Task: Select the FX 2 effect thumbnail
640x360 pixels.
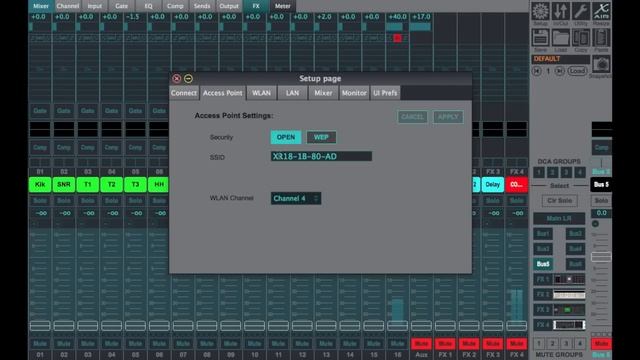Action: click(569, 295)
